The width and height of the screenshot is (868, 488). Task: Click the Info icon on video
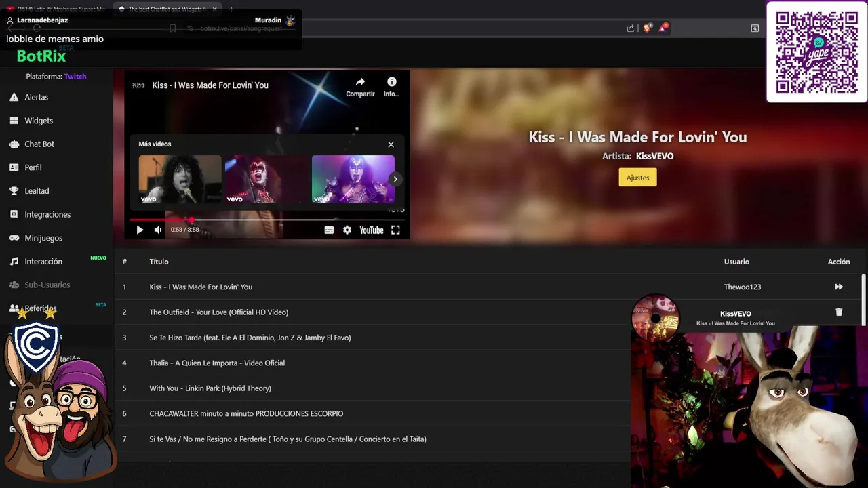click(391, 82)
